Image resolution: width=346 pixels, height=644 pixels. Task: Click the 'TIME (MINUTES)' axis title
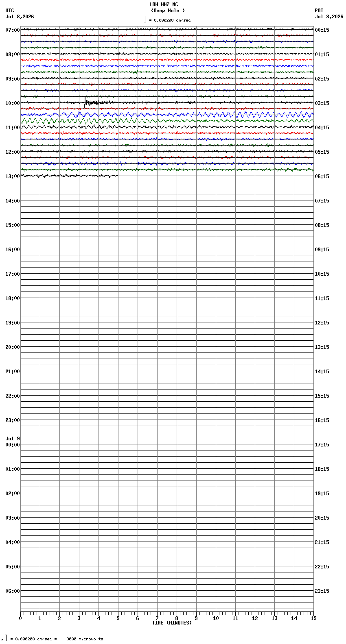[172, 623]
